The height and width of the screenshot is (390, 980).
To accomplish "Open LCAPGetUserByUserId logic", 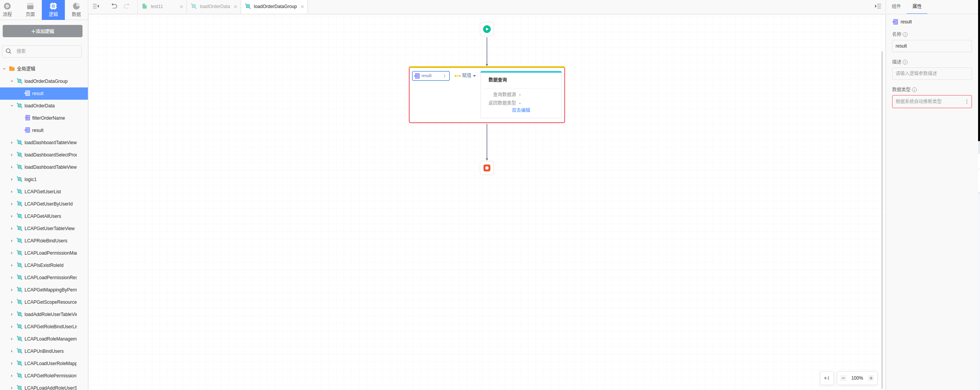I will 48,204.
